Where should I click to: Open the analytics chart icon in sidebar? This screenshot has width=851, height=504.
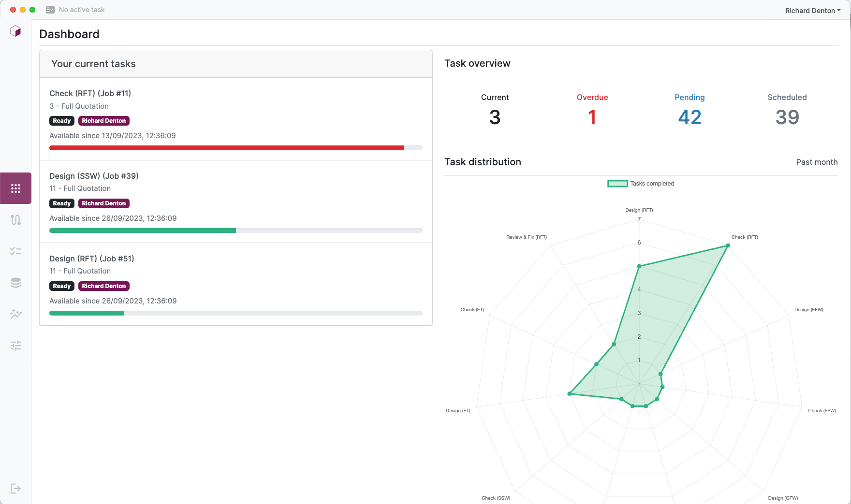(x=15, y=314)
